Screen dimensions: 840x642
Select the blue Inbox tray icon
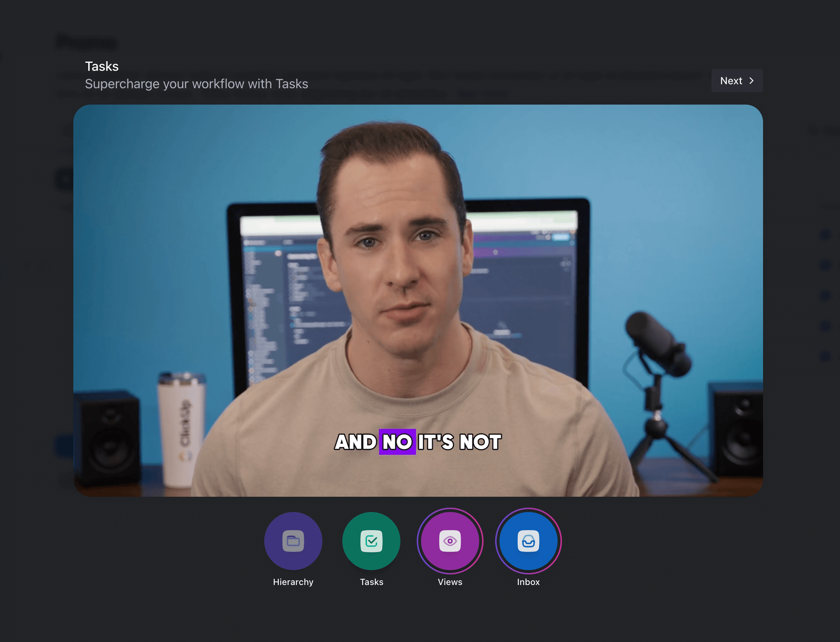(x=528, y=541)
